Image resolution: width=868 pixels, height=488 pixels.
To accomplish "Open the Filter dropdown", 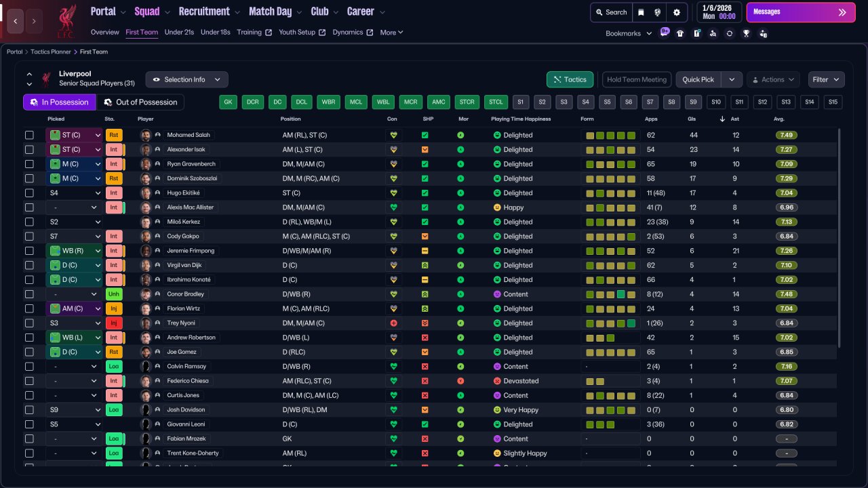I will tap(826, 79).
